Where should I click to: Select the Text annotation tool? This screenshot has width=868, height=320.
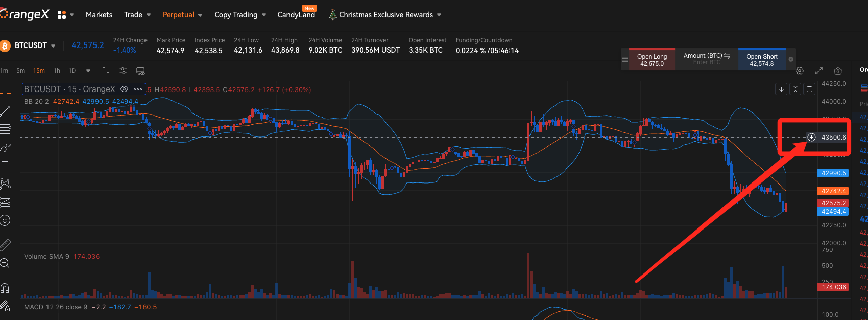(x=5, y=165)
